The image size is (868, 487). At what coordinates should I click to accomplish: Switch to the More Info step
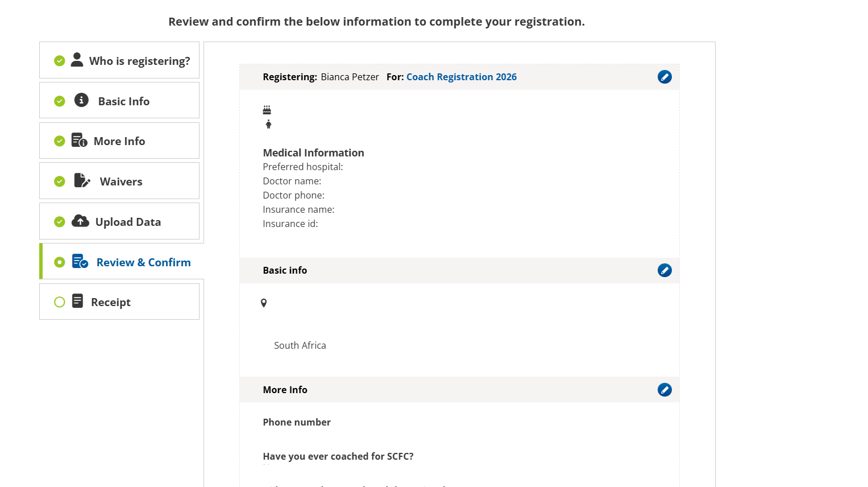coord(119,141)
